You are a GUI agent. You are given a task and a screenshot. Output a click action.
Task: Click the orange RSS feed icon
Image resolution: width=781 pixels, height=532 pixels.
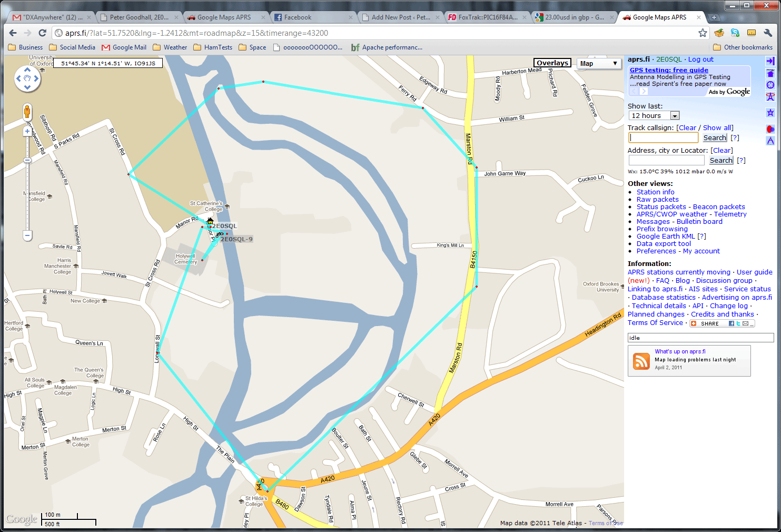641,361
